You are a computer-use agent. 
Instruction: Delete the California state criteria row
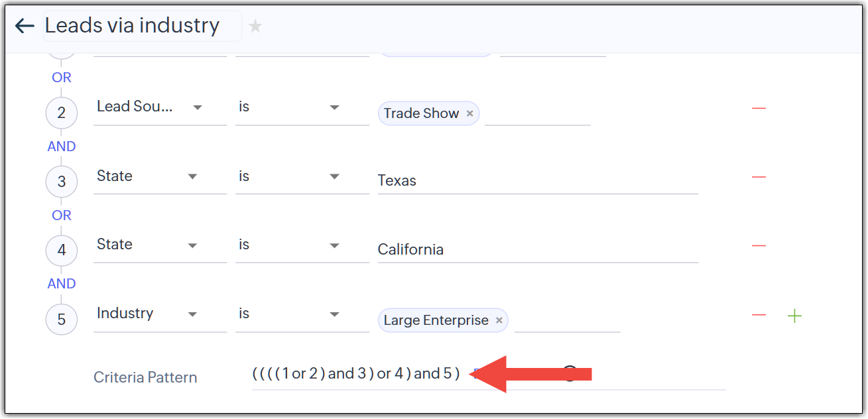click(759, 246)
